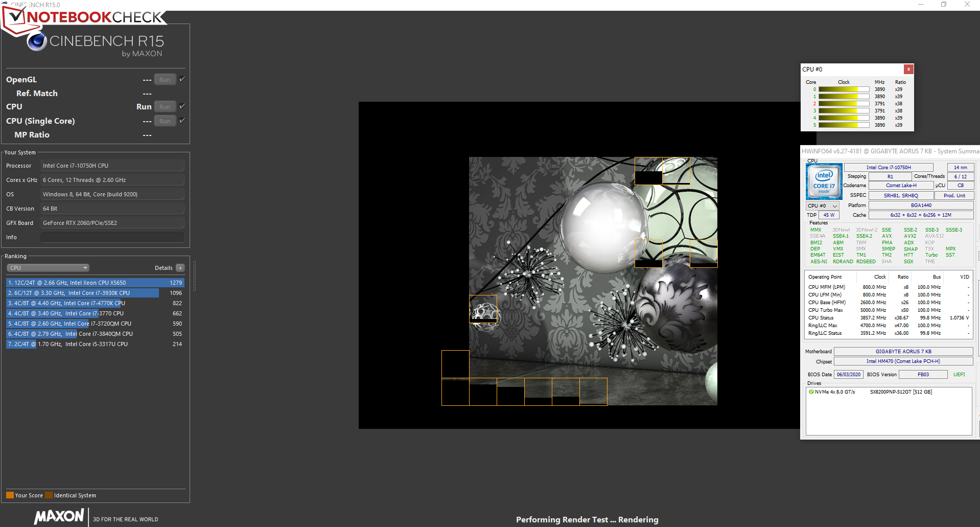The image size is (980, 527).
Task: Select the Core i5-3317U ranking entry
Action: tap(95, 344)
